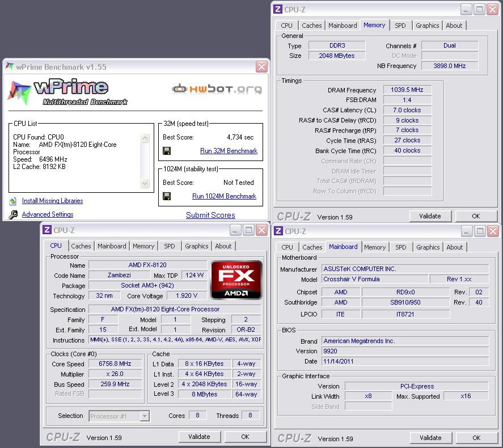Click the wPrime title bar icon
503x448 pixels.
10,66
